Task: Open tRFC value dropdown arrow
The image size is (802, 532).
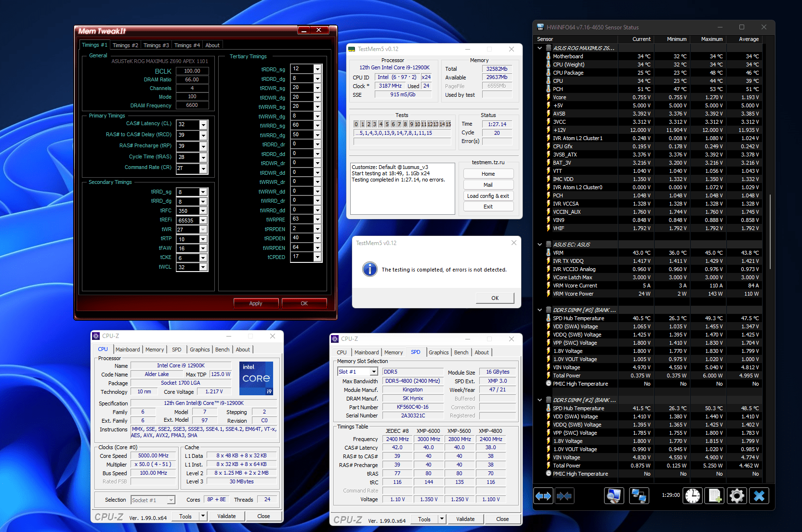Action: [x=203, y=211]
